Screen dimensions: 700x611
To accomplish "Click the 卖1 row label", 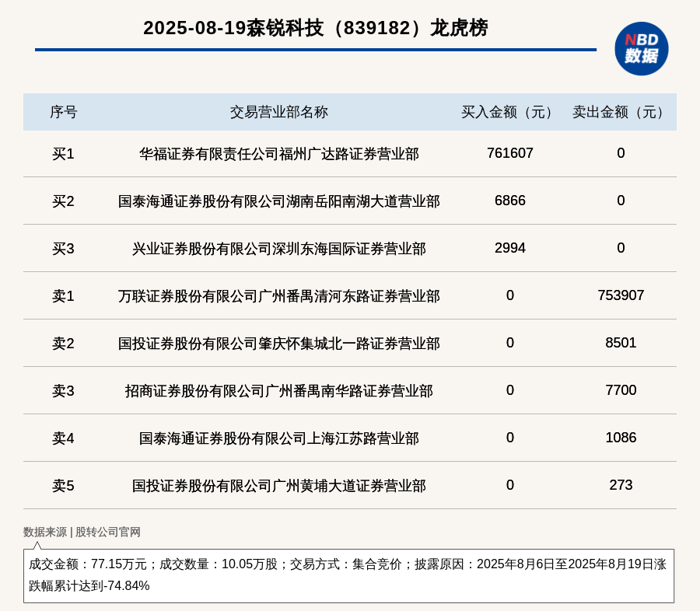I will [x=64, y=295].
